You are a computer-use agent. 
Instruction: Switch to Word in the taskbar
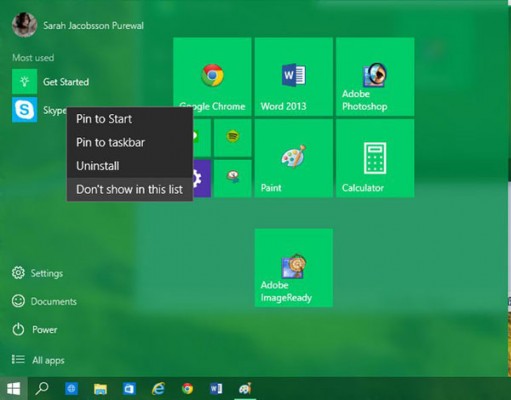point(216,389)
